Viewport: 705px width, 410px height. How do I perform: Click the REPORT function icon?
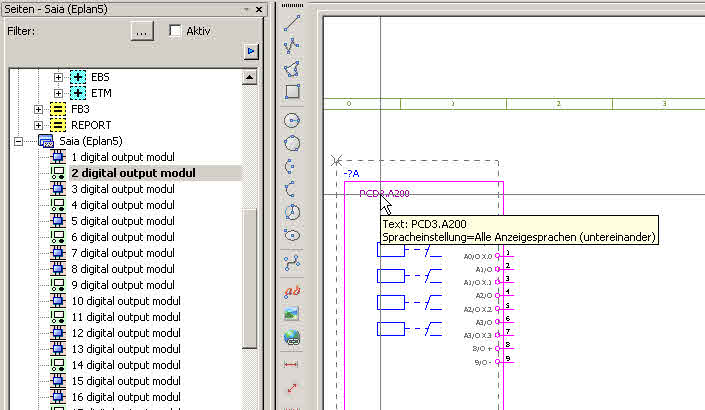click(58, 125)
